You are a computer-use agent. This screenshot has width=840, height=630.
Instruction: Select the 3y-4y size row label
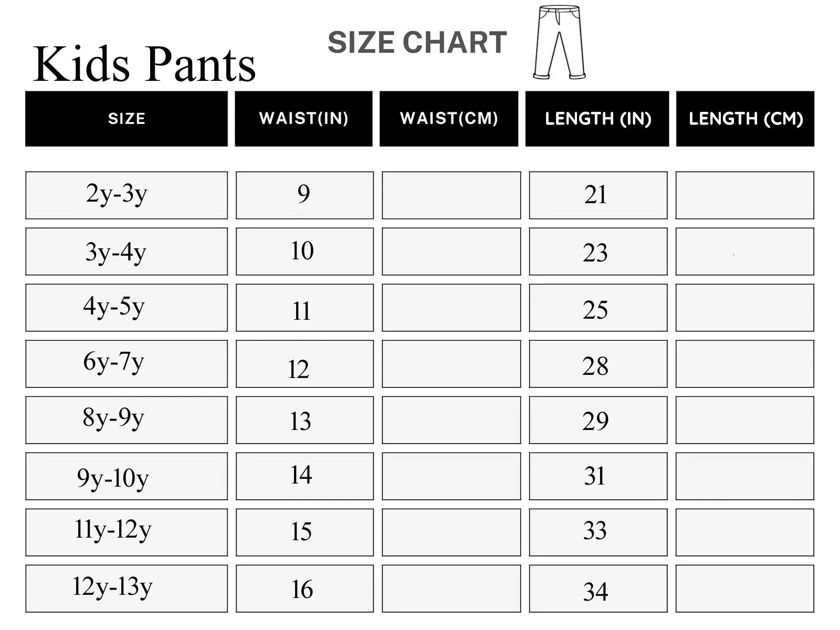click(127, 251)
